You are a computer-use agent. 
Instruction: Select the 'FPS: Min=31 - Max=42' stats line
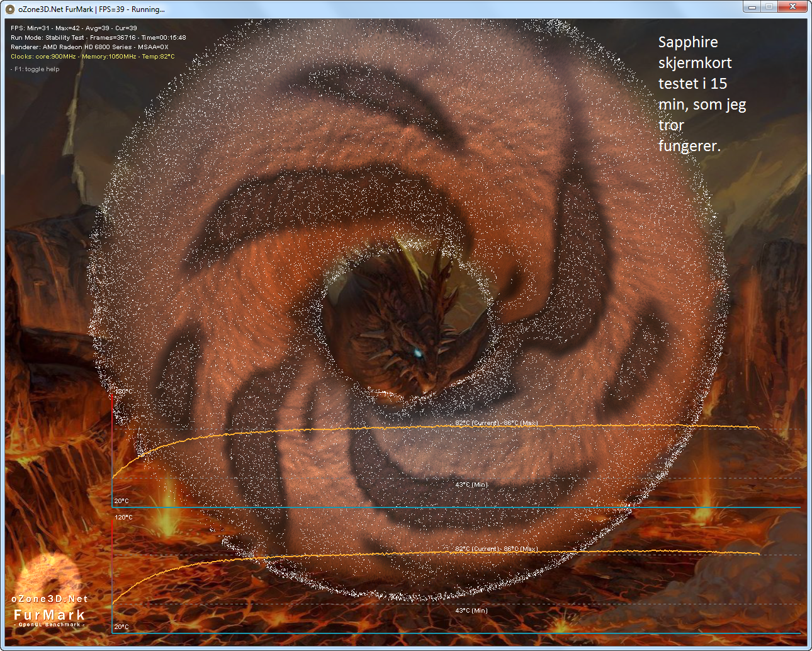coord(74,28)
